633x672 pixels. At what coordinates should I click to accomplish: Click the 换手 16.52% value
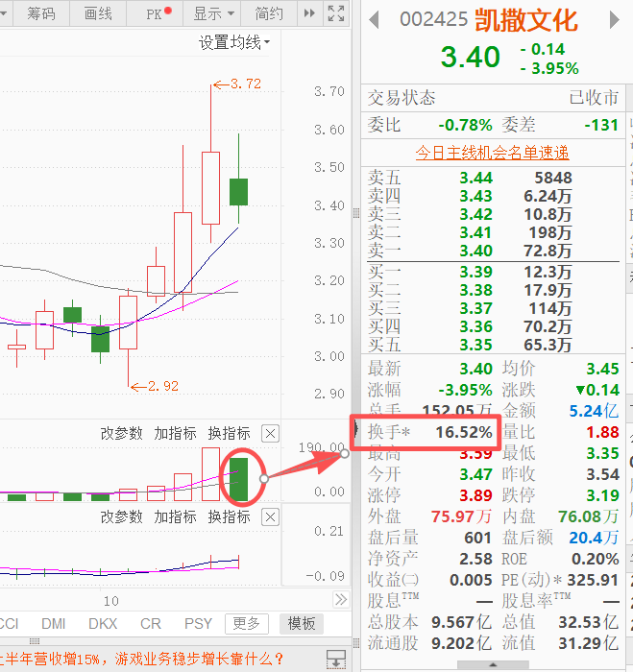(464, 432)
